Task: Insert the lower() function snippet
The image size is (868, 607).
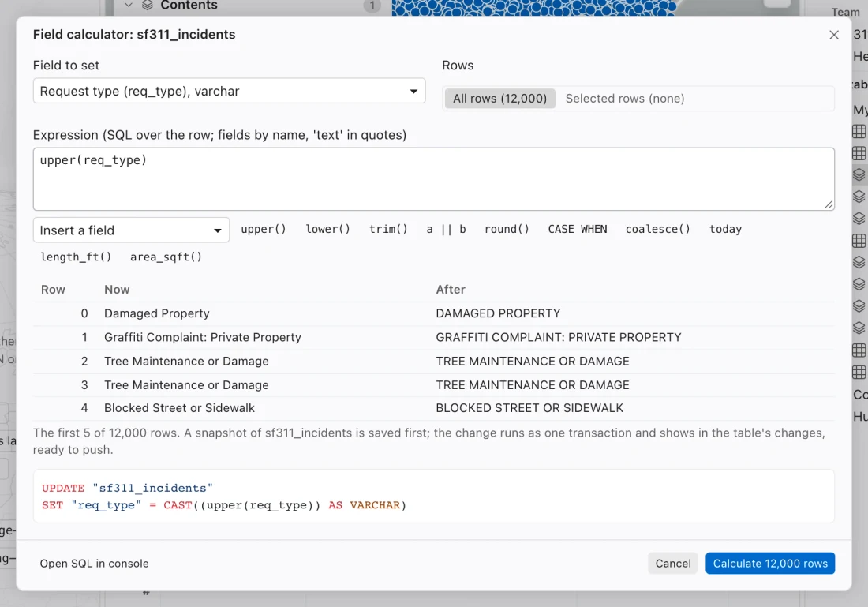Action: point(327,229)
